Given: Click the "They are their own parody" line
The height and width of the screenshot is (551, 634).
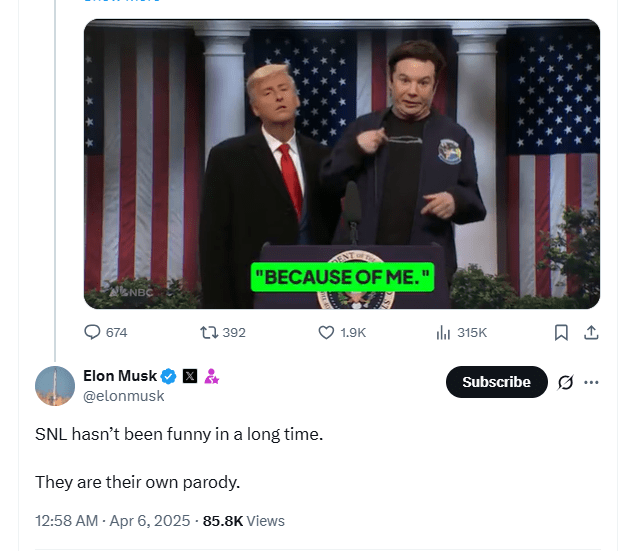Looking at the screenshot, I should tap(137, 482).
